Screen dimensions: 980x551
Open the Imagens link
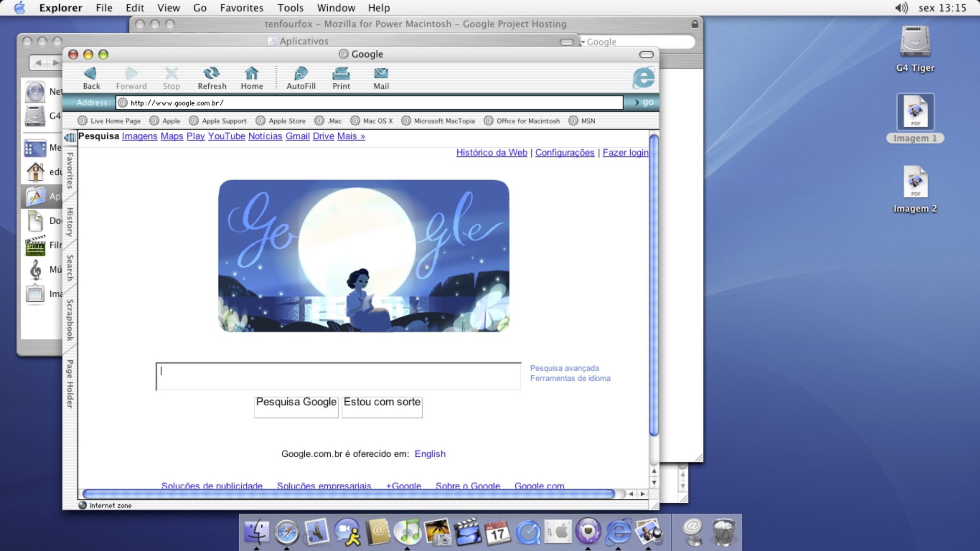coord(139,136)
